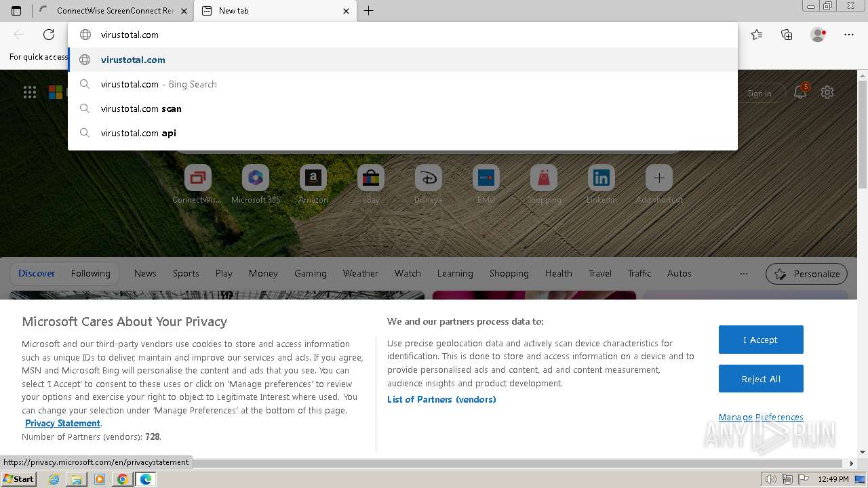Launch Internet Explorer from taskbar

tap(54, 479)
